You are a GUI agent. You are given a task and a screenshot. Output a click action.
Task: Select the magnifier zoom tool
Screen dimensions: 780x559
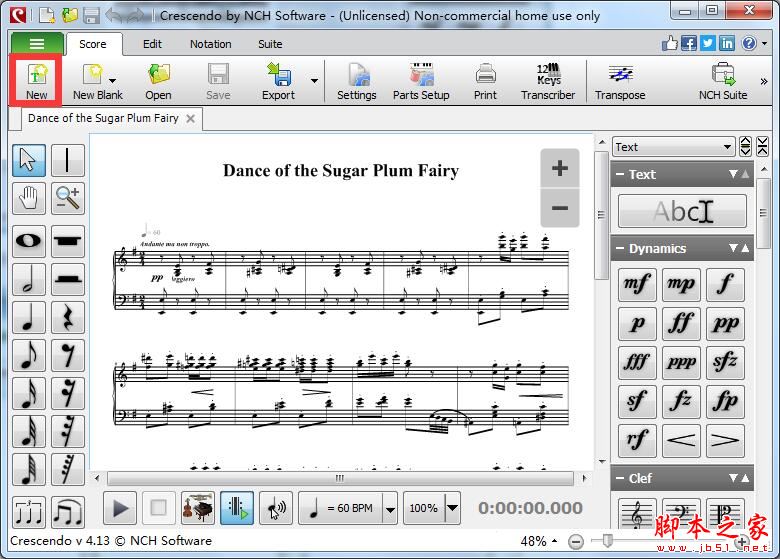coord(68,198)
